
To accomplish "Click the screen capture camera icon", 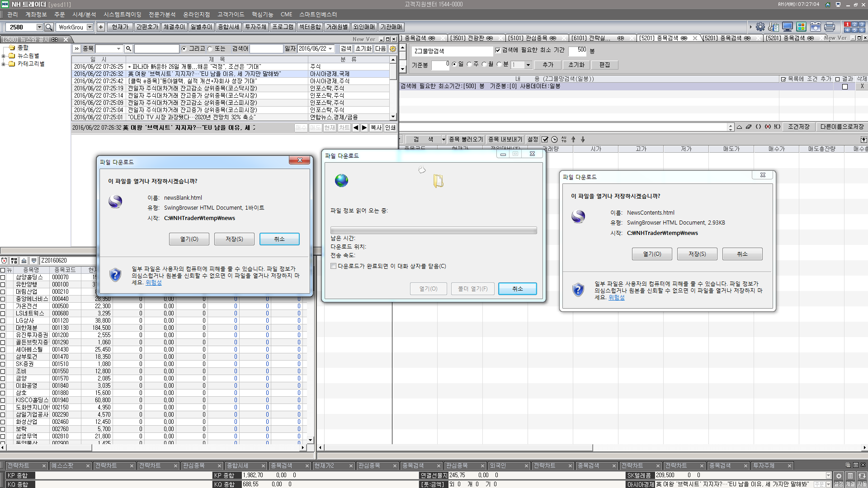I will (816, 27).
